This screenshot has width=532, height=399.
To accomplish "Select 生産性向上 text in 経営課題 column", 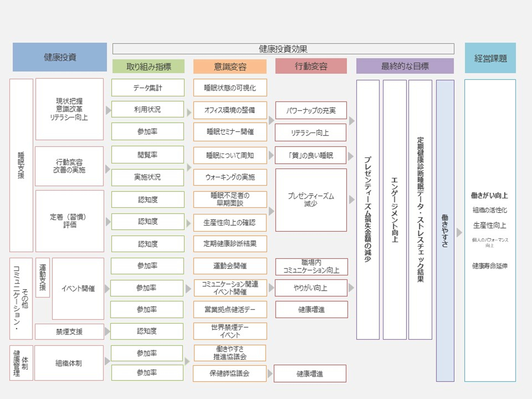I will [490, 225].
